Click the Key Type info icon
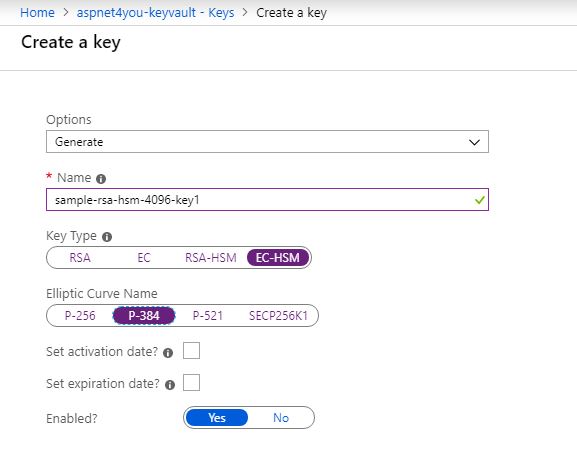 (107, 237)
